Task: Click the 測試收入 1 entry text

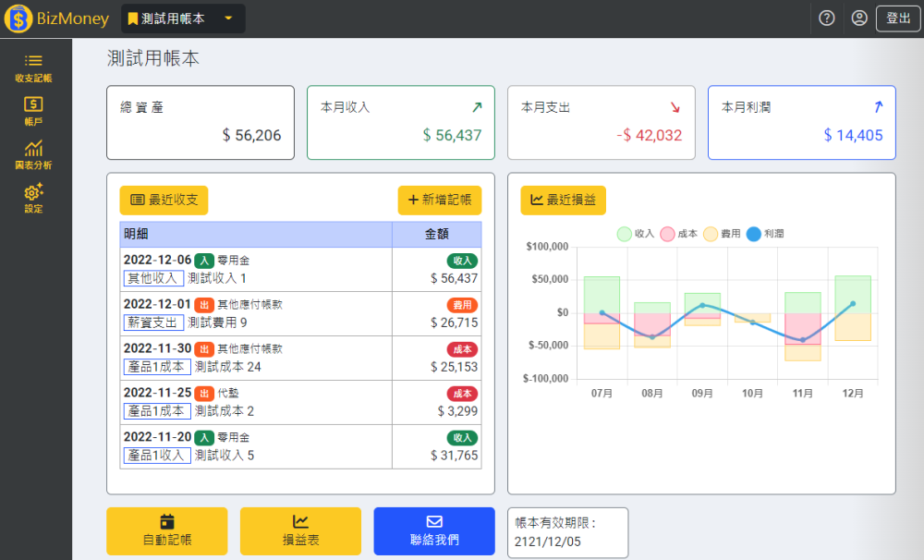Action: click(x=217, y=278)
